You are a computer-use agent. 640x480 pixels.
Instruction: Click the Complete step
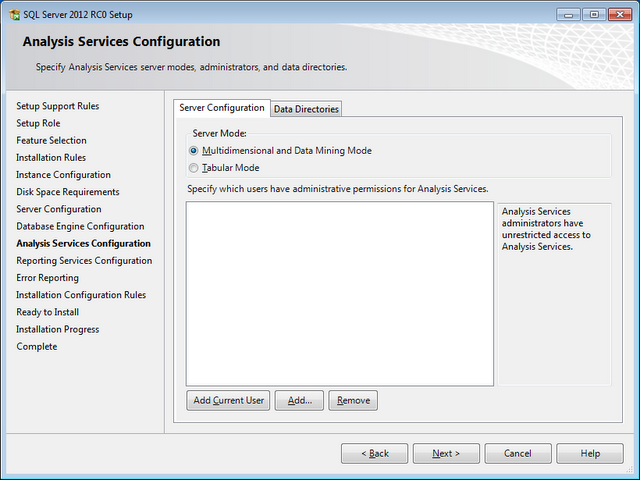point(37,347)
